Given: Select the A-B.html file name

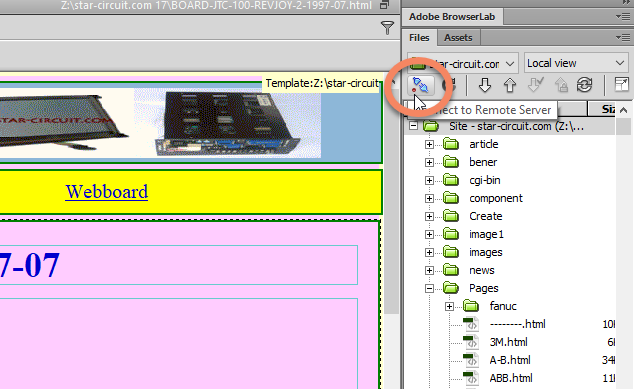Looking at the screenshot, I should [510, 360].
